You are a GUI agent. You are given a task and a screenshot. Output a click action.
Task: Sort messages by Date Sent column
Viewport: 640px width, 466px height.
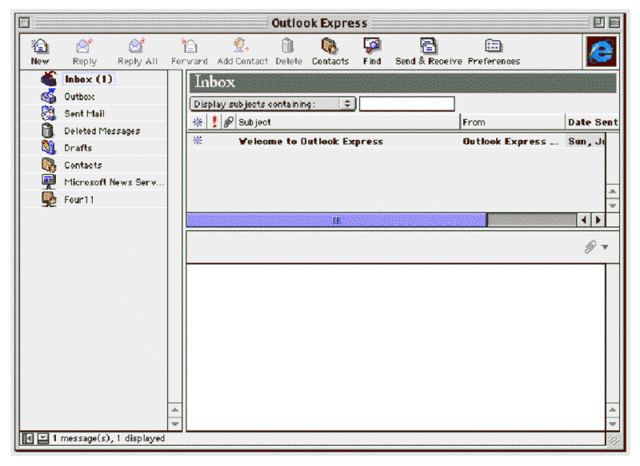pyautogui.click(x=592, y=122)
